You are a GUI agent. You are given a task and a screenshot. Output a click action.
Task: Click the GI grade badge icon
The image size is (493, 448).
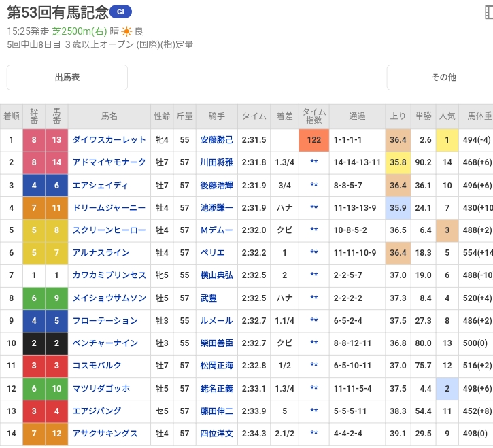click(120, 12)
